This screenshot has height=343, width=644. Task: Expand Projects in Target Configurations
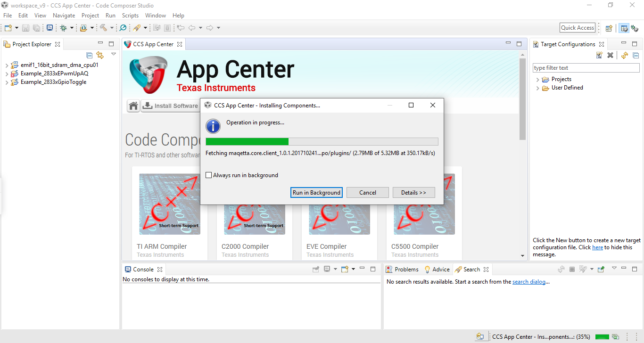(x=538, y=80)
